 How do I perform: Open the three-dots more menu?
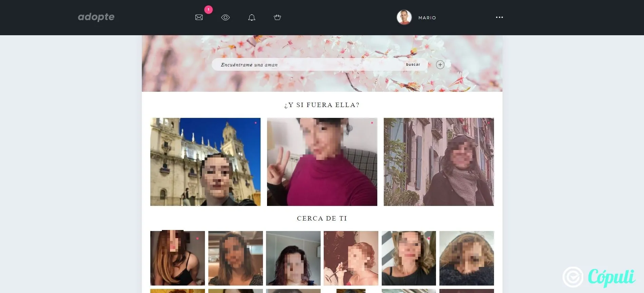[499, 17]
